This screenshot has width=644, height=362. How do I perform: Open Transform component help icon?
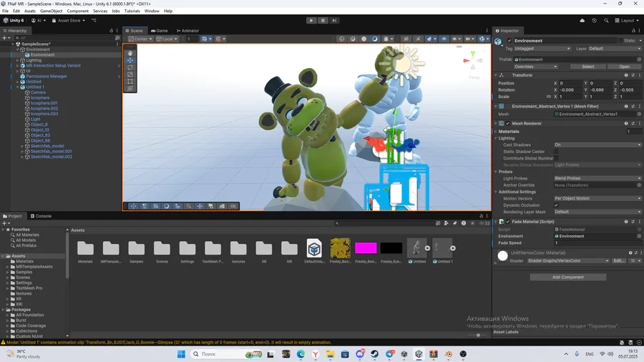(x=626, y=75)
